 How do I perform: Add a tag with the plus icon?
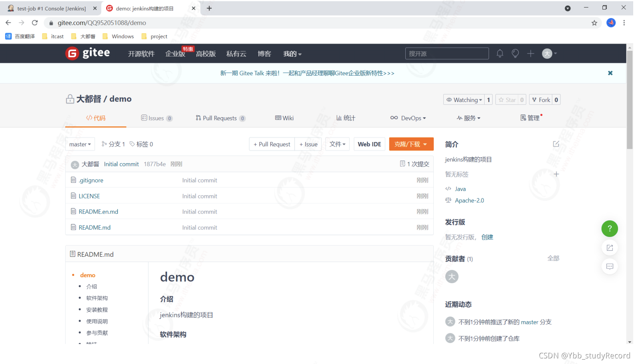[556, 174]
